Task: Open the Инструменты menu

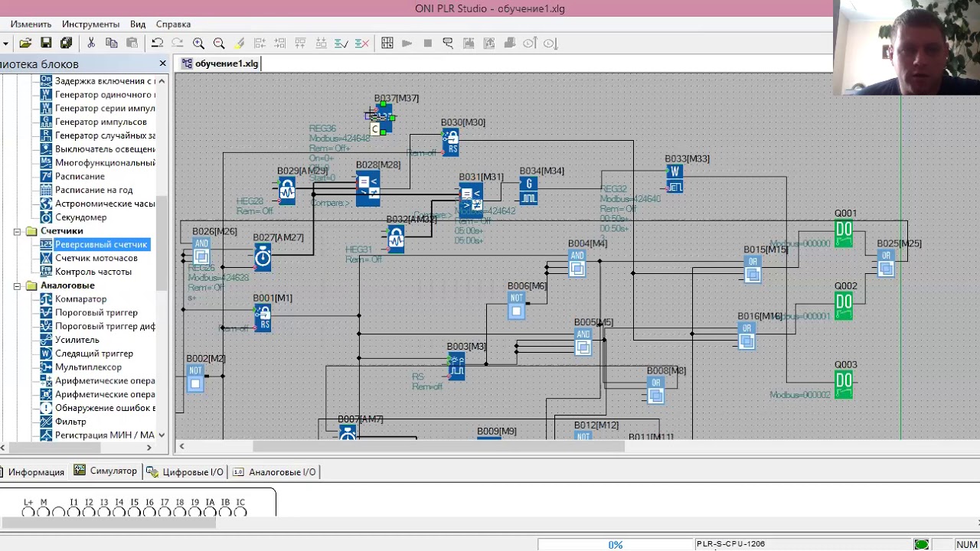Action: [x=90, y=24]
